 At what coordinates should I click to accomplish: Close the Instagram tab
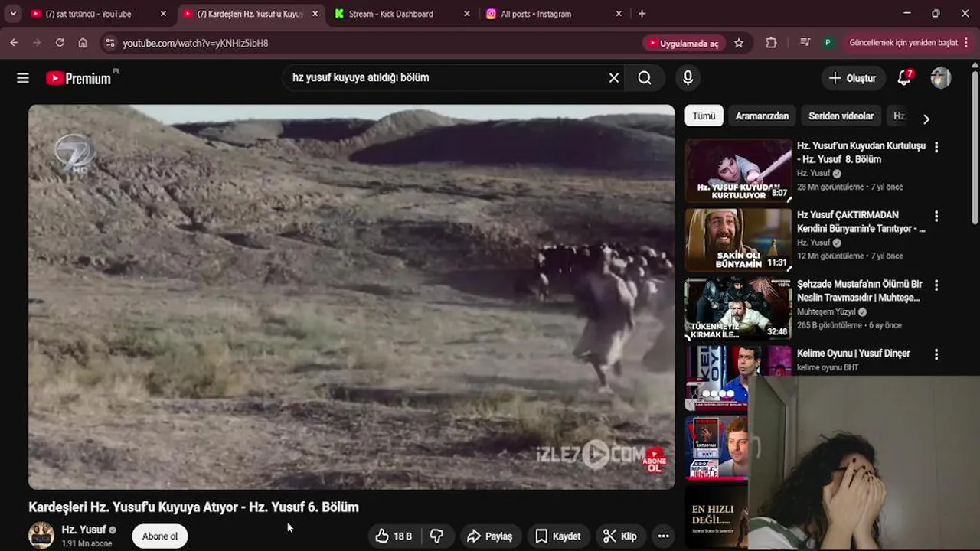tap(619, 14)
